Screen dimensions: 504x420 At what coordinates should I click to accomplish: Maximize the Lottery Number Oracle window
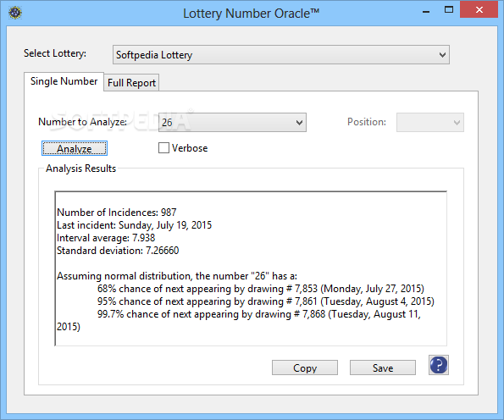click(x=449, y=9)
